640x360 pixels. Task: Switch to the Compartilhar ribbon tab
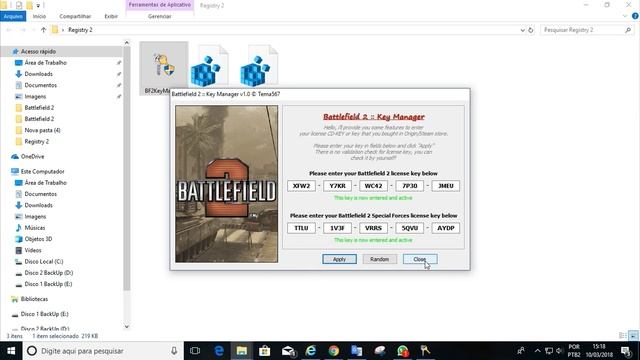[x=75, y=16]
